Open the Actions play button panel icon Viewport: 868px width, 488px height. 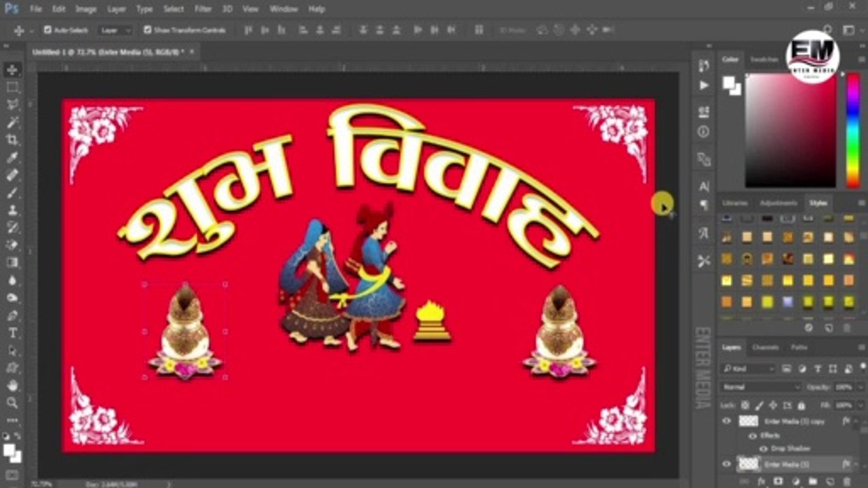[x=704, y=85]
